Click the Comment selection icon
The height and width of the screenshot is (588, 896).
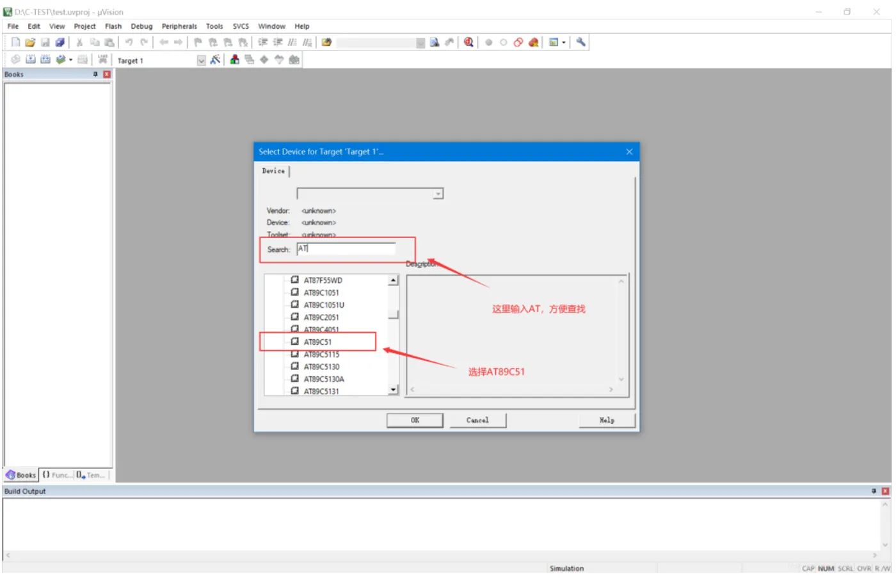(x=292, y=42)
